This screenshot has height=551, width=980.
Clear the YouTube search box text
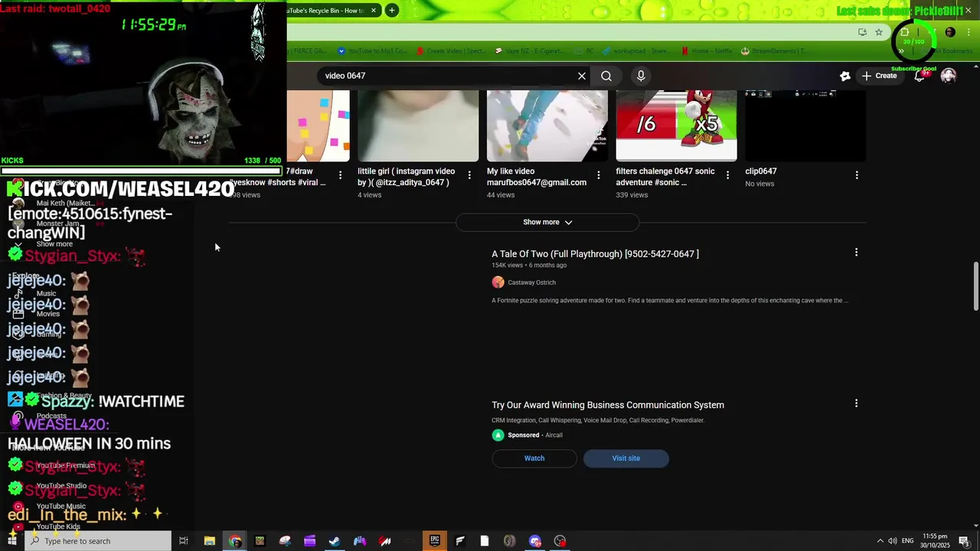coord(582,76)
